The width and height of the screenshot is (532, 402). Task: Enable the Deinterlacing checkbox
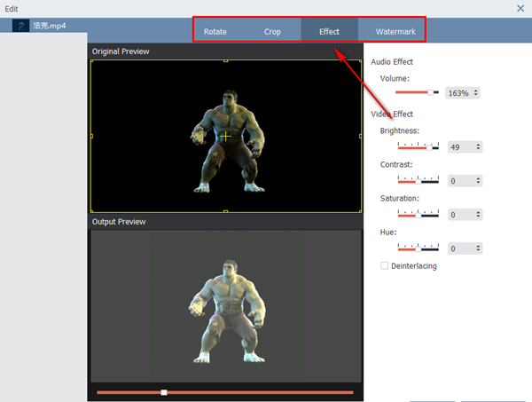point(385,265)
